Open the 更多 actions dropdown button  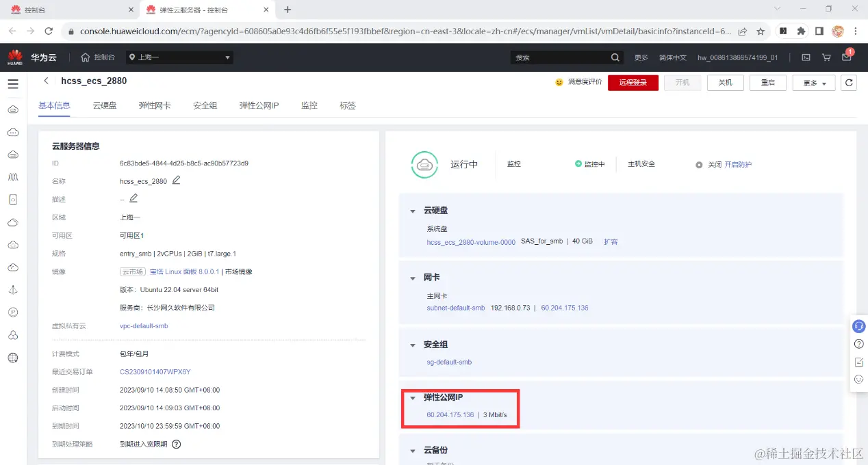813,83
